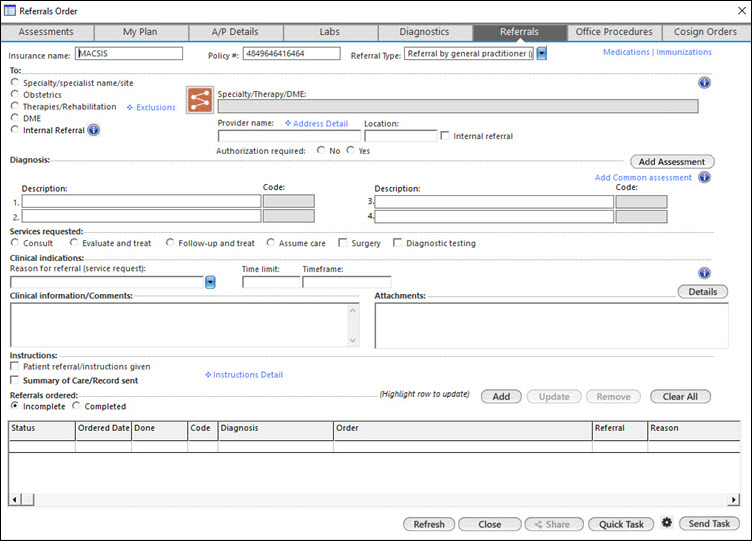
Task: Open the Office Procedures tab
Action: pyautogui.click(x=614, y=32)
